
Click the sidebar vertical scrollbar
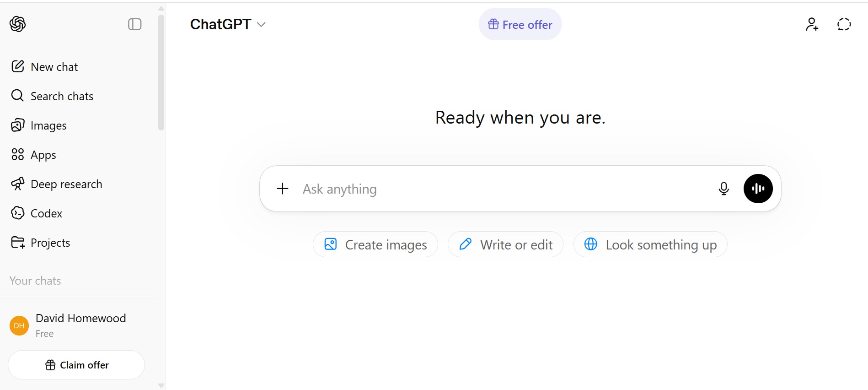coord(161,73)
